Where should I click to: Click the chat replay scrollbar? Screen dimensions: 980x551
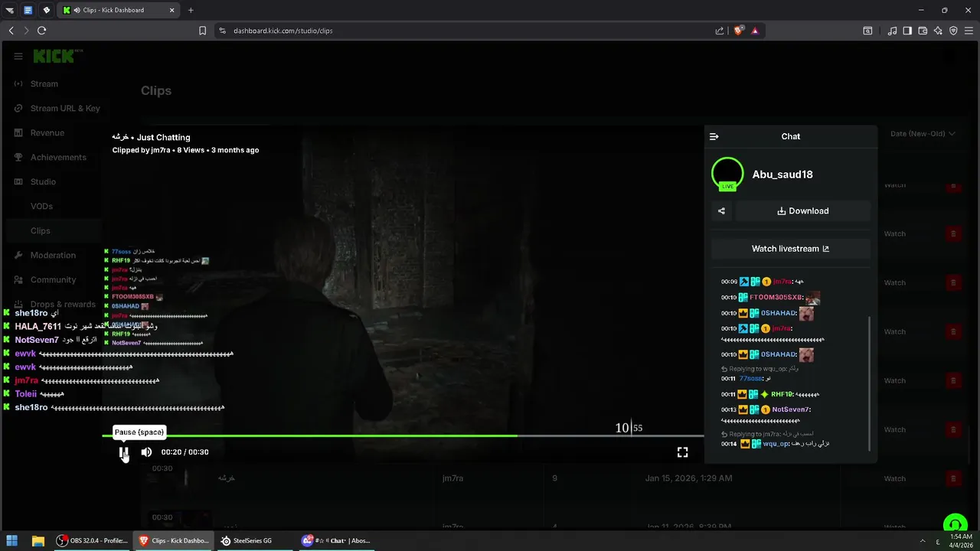coord(869,383)
